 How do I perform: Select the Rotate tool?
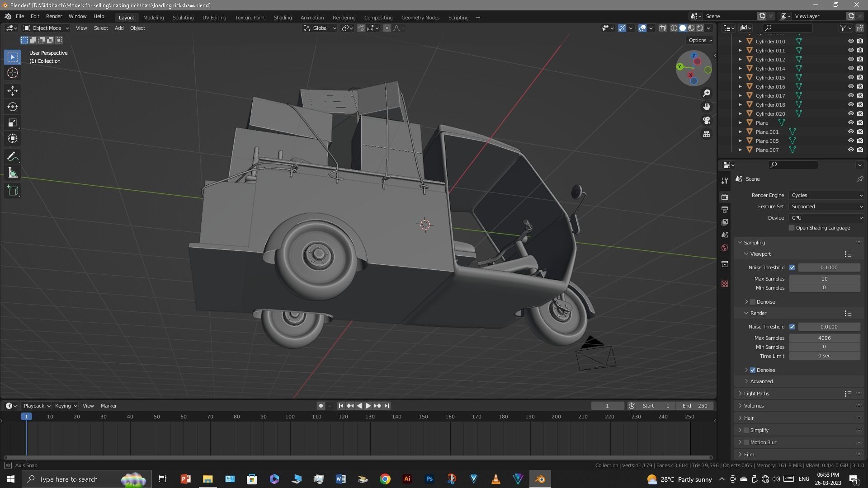pos(13,107)
